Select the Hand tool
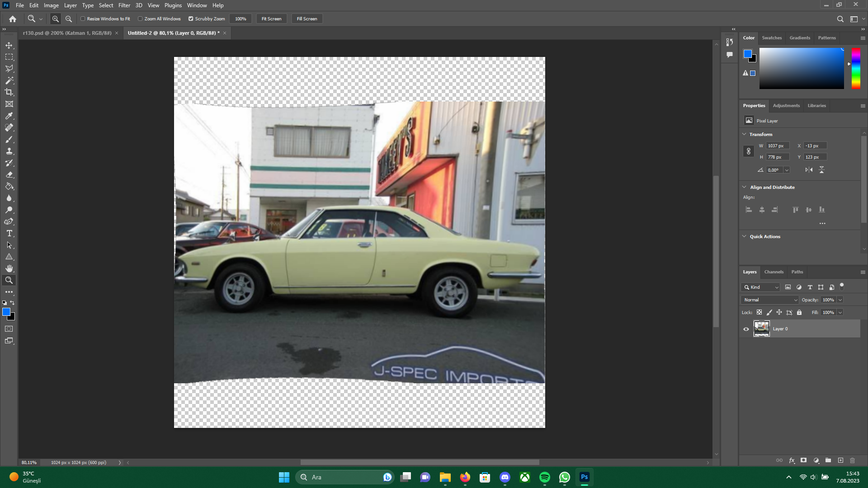Screen dimensions: 868x488 point(9,268)
